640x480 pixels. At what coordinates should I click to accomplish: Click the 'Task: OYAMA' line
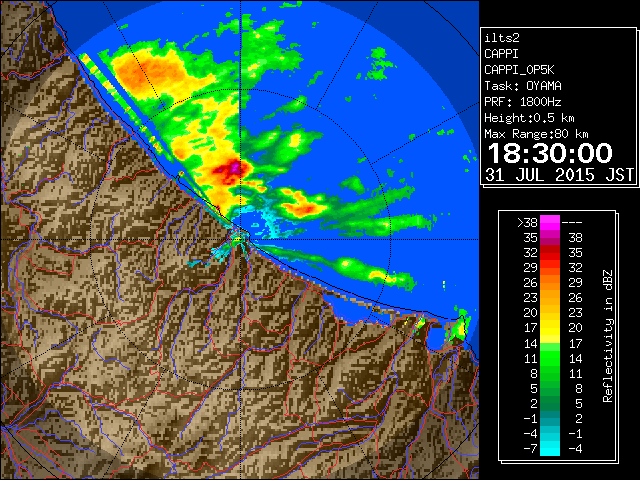click(x=523, y=86)
